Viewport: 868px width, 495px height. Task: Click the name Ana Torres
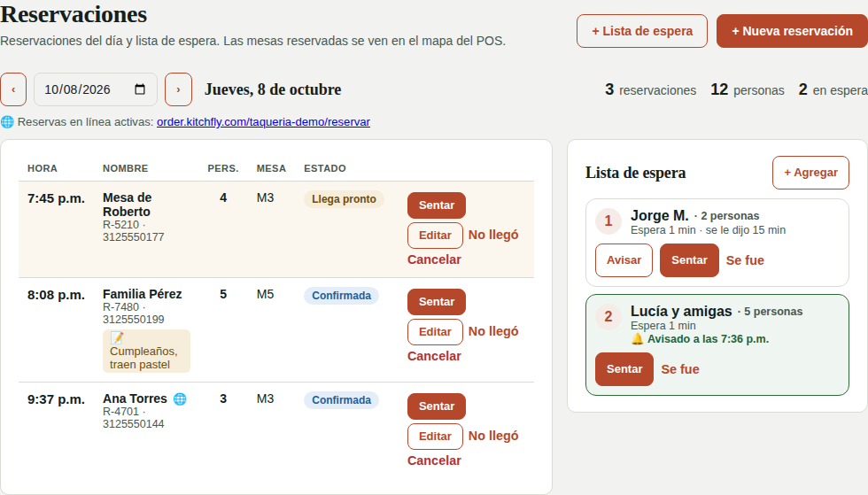pyautogui.click(x=135, y=398)
